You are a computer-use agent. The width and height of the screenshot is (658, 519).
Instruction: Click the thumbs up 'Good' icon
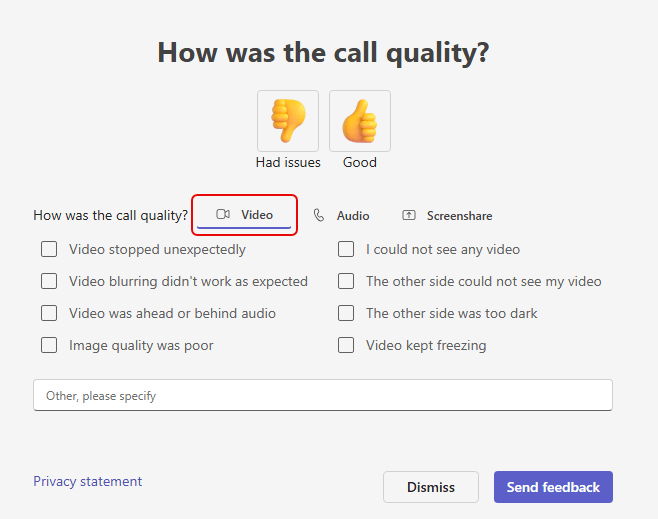click(x=360, y=121)
